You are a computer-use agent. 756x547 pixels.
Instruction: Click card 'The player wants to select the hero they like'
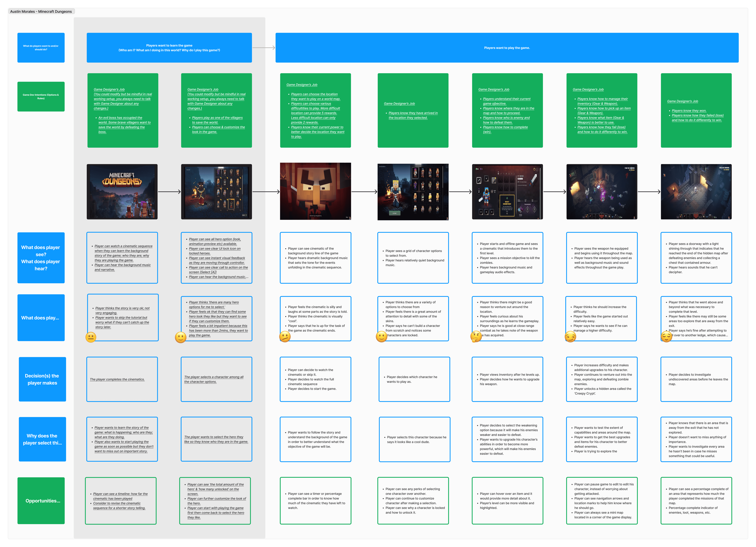216,439
